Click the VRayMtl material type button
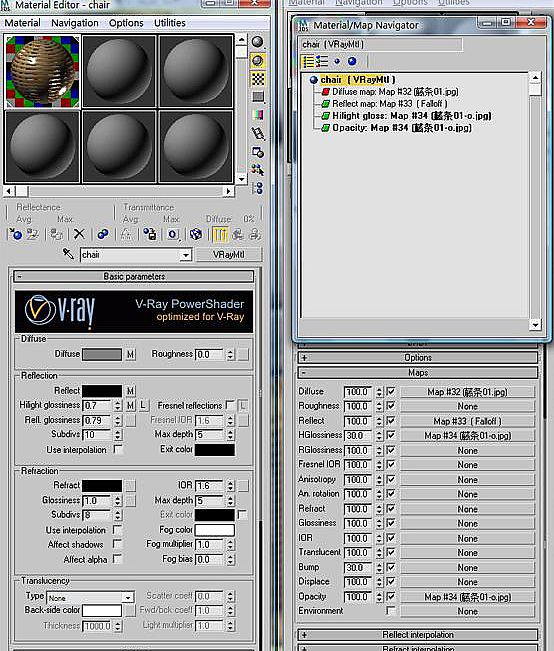 (x=228, y=255)
